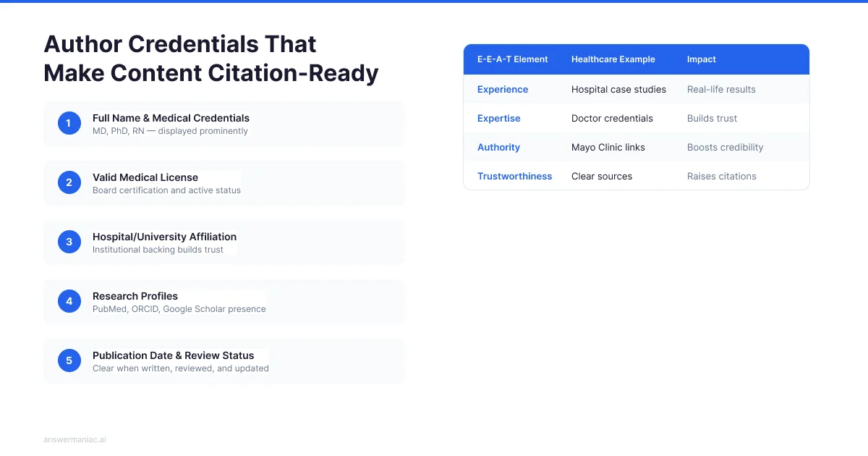Click the "Boosts credibility" cell

pyautogui.click(x=726, y=148)
